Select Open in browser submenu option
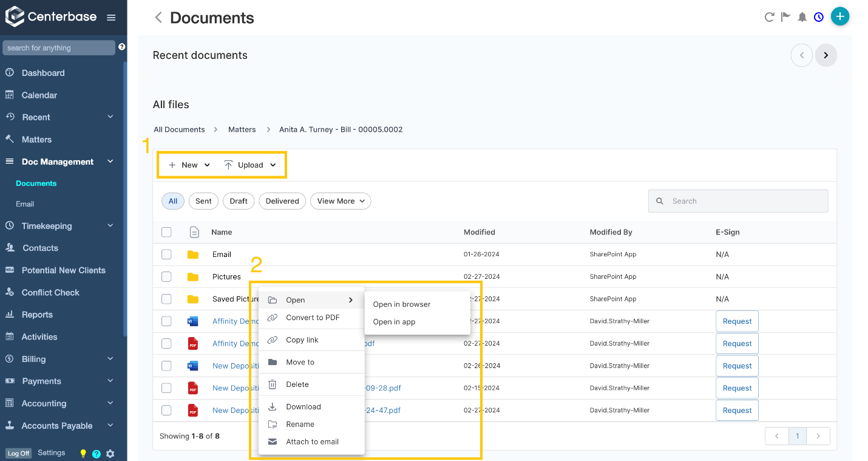This screenshot has width=868, height=461. [x=401, y=304]
